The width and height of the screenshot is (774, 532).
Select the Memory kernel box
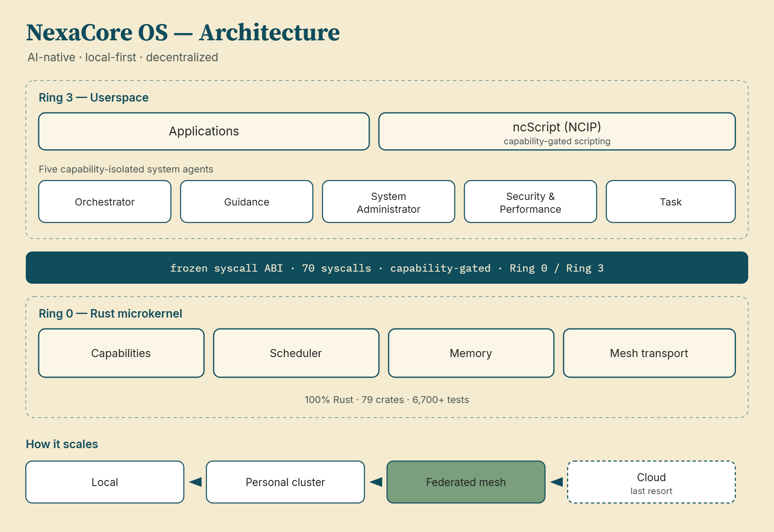point(471,353)
